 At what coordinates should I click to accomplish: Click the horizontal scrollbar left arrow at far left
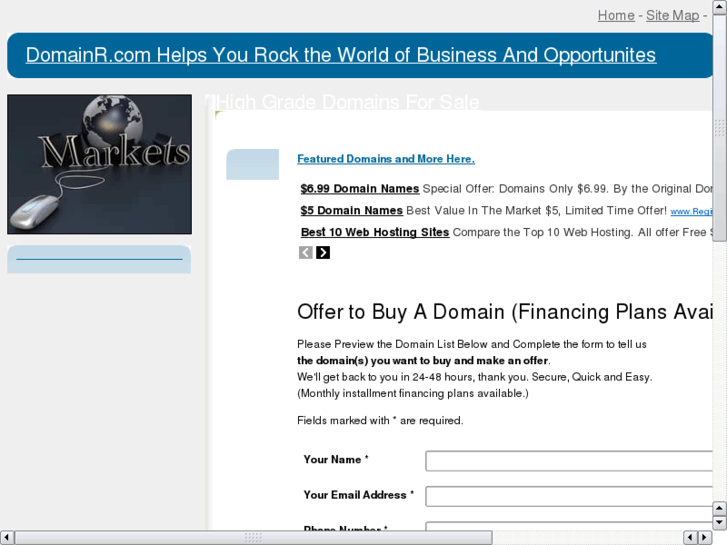[6, 537]
